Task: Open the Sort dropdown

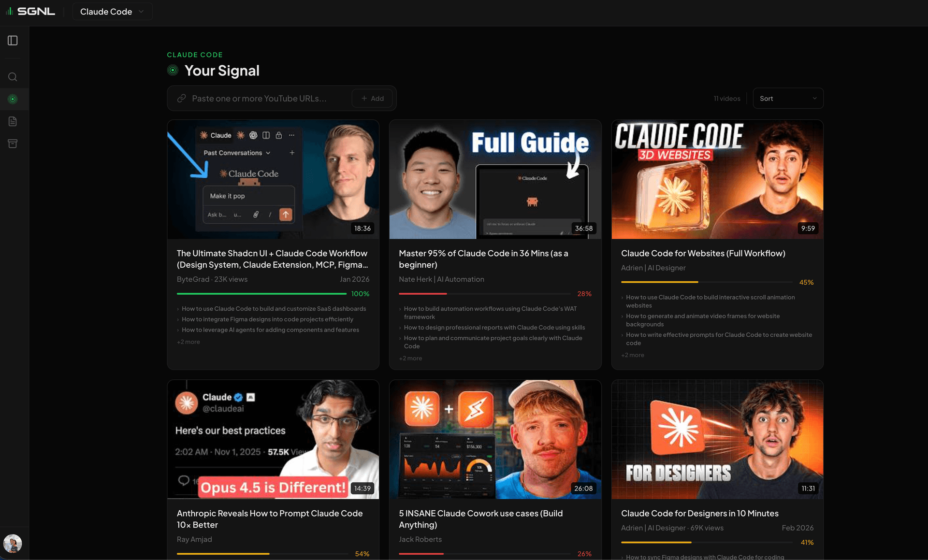Action: point(788,98)
